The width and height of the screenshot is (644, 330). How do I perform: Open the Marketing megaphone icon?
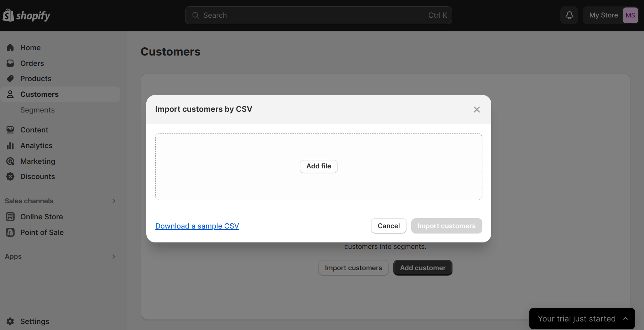(x=10, y=161)
